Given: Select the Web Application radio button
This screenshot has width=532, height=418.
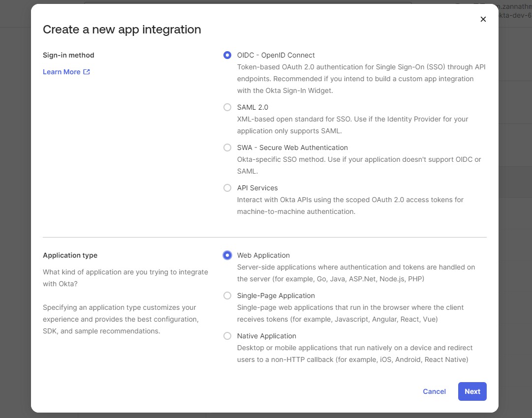Looking at the screenshot, I should point(227,255).
